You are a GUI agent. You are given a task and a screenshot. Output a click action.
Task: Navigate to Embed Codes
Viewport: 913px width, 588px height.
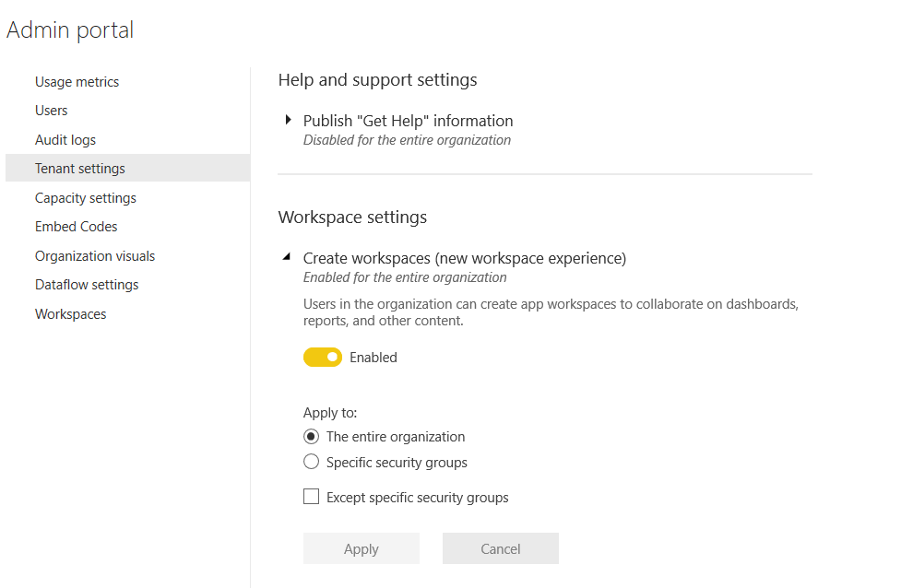(x=77, y=227)
